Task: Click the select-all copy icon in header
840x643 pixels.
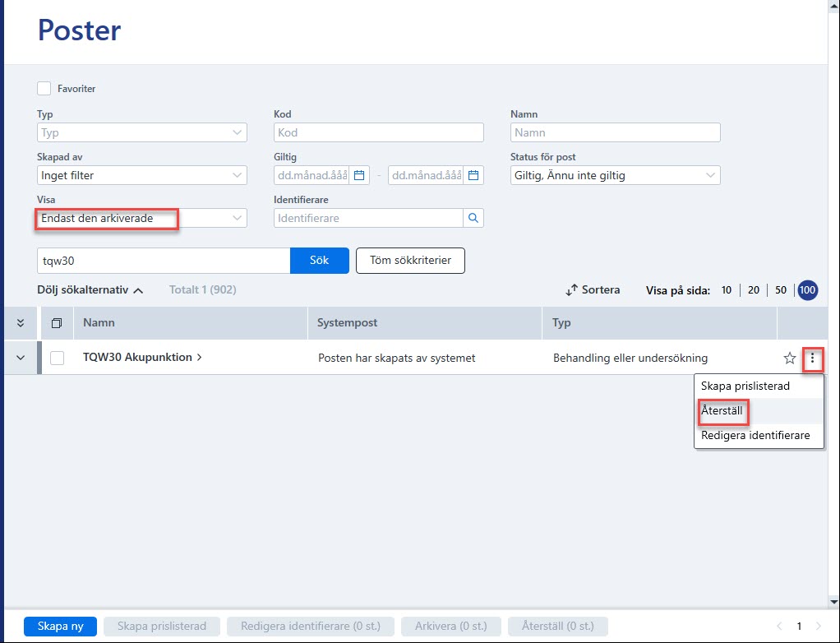Action: point(57,323)
